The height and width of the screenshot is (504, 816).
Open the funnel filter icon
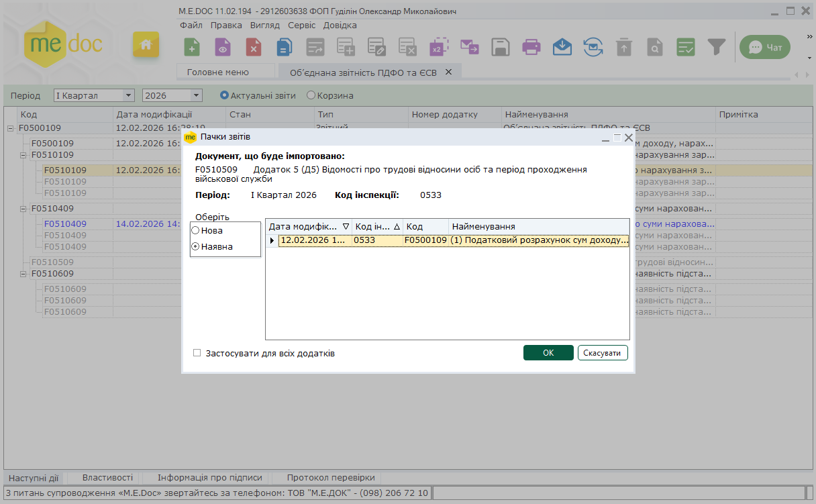717,47
